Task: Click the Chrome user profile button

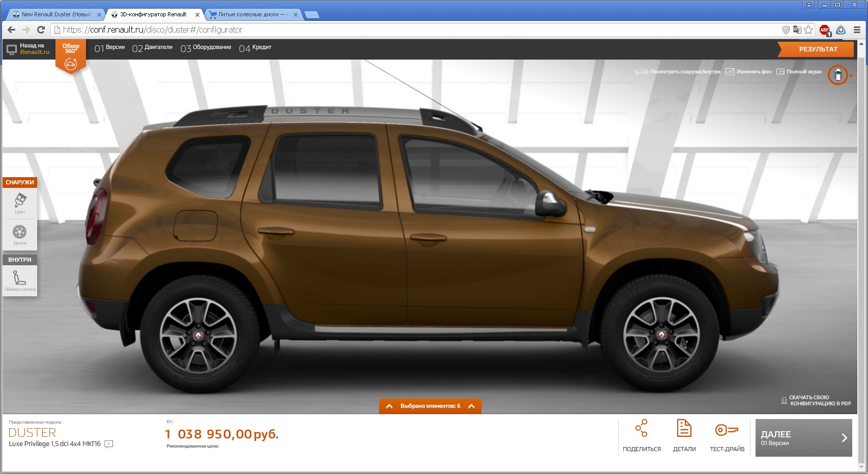Action: (809, 5)
